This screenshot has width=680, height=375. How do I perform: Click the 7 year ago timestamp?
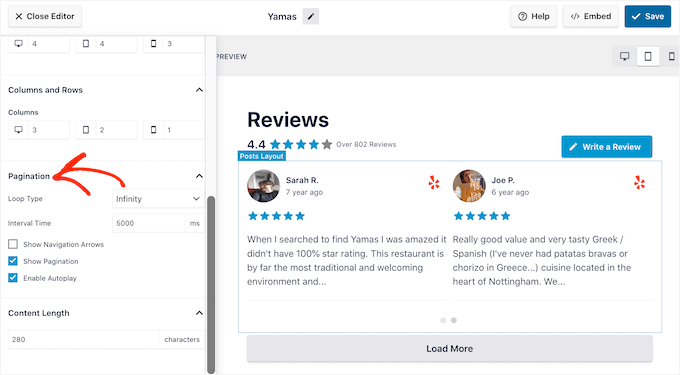coord(304,192)
